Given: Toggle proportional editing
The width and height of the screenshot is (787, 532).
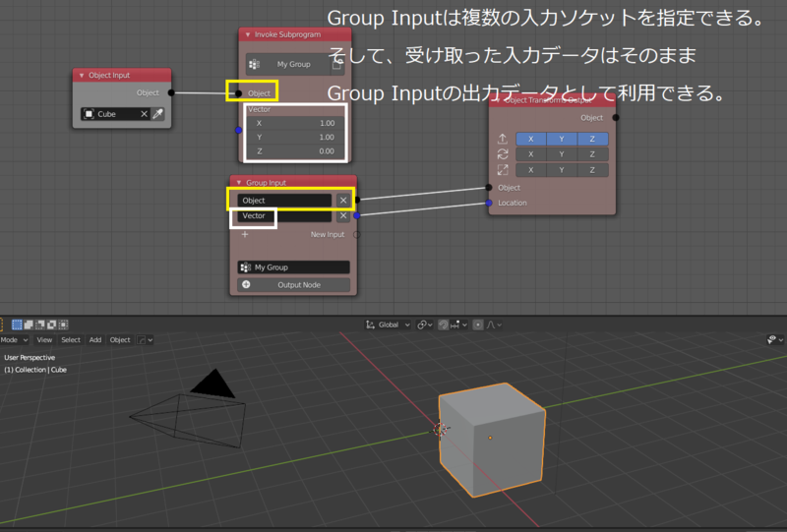Looking at the screenshot, I should 478,325.
